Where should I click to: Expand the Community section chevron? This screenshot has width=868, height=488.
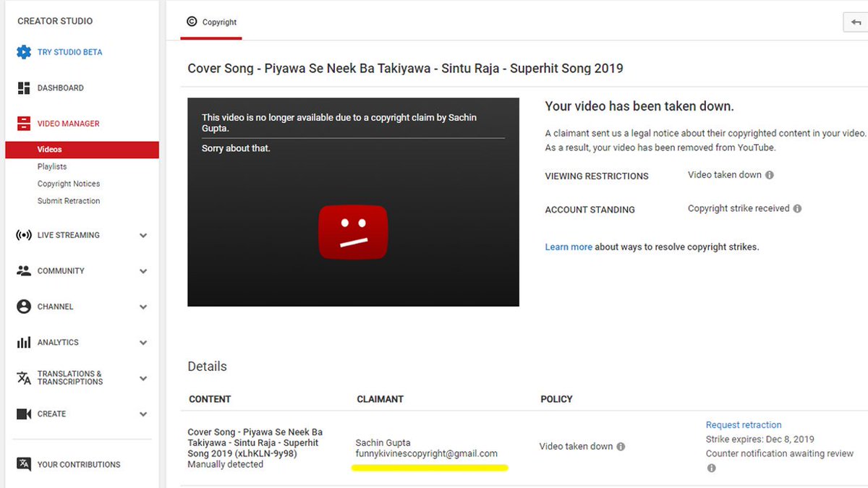click(x=143, y=272)
